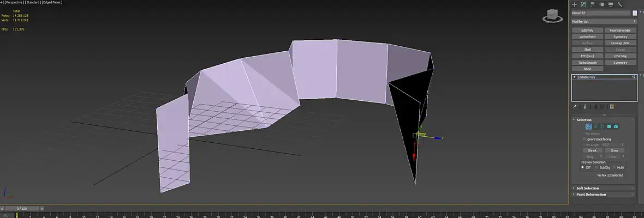The height and width of the screenshot is (218, 644).
Task: Click the Noise modifier button
Action: [587, 69]
